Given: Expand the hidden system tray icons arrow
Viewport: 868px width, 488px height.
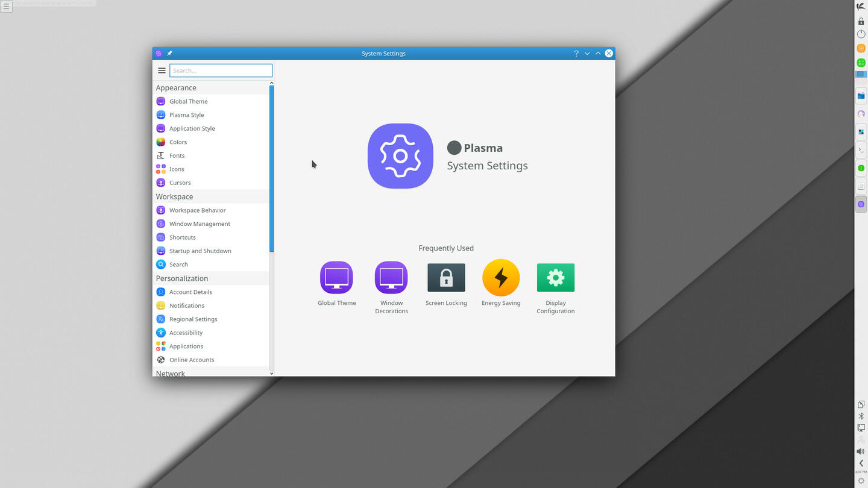Looking at the screenshot, I should pyautogui.click(x=861, y=463).
